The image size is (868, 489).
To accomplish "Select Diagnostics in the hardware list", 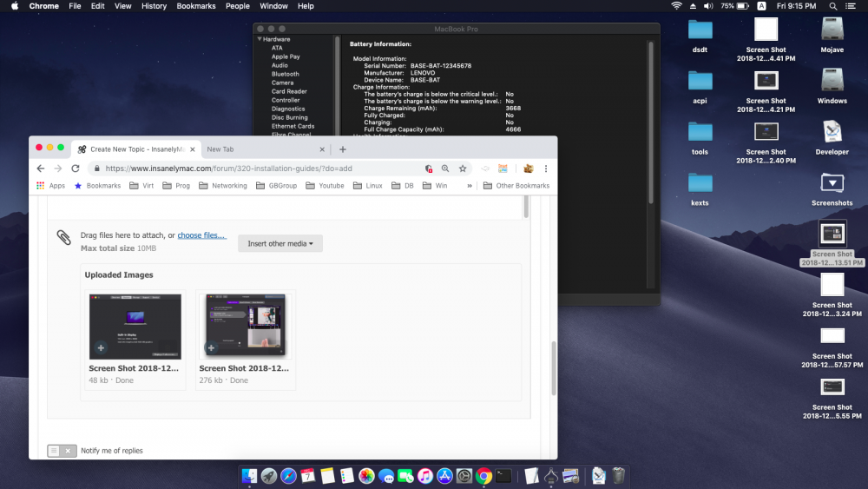I will point(288,109).
